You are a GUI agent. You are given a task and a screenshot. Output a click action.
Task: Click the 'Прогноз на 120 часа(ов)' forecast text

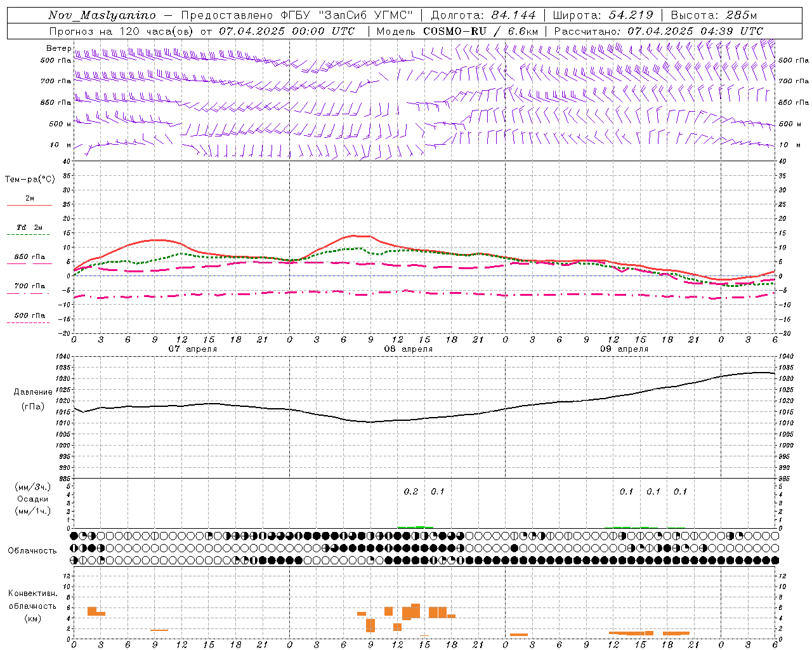(x=122, y=31)
